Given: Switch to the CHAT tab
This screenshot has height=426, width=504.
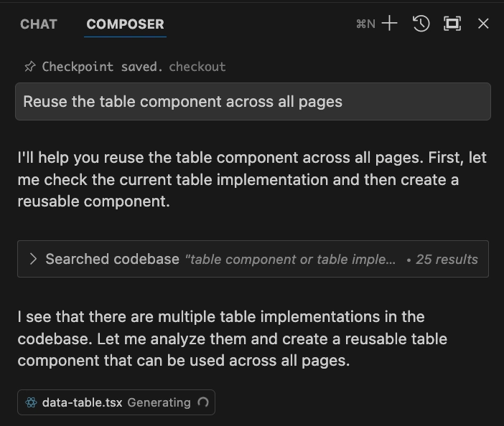Looking at the screenshot, I should click(39, 24).
